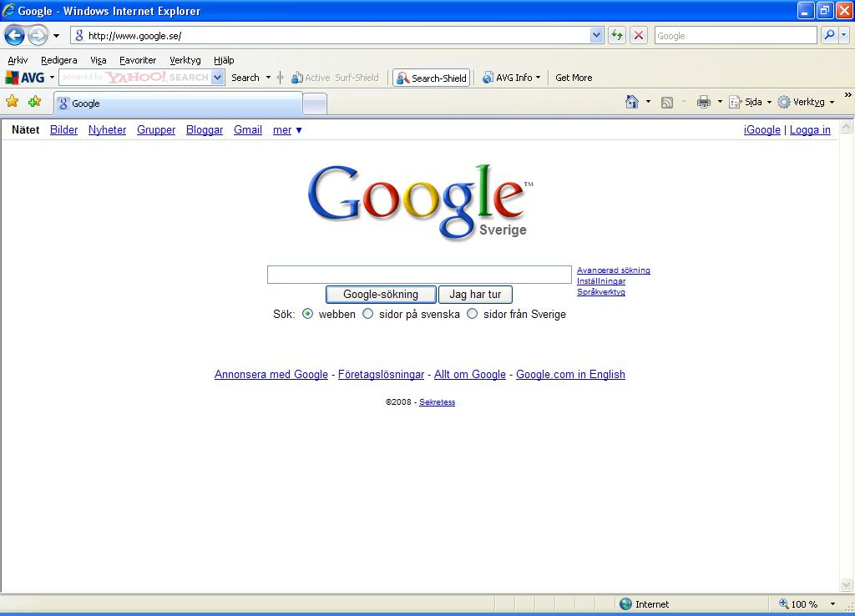Image resolution: width=855 pixels, height=616 pixels.
Task: Switch to the Google browser tab
Action: point(178,103)
